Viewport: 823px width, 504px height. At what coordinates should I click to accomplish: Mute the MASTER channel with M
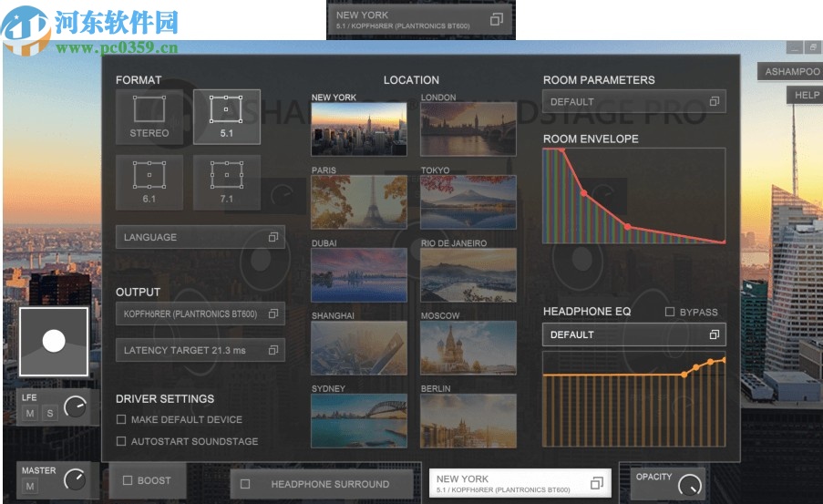click(30, 486)
